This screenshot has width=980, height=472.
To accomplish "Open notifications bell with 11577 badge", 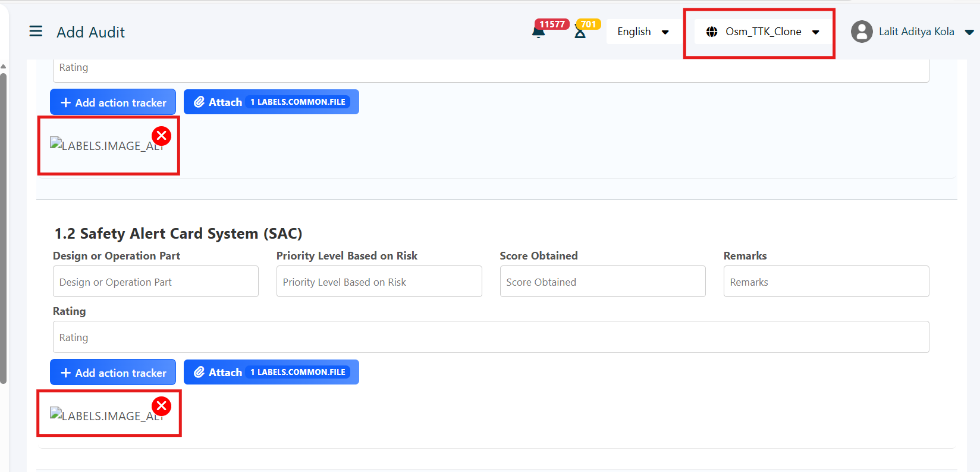I will 539,32.
